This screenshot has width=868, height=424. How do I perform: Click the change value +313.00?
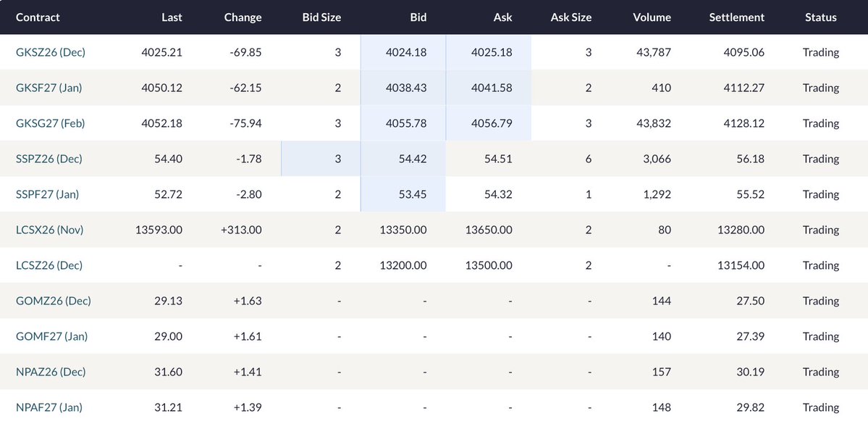pos(241,230)
